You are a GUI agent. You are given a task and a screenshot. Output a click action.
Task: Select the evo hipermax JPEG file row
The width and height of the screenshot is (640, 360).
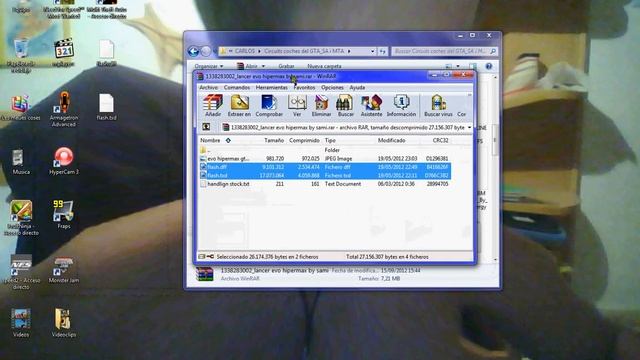(325, 159)
